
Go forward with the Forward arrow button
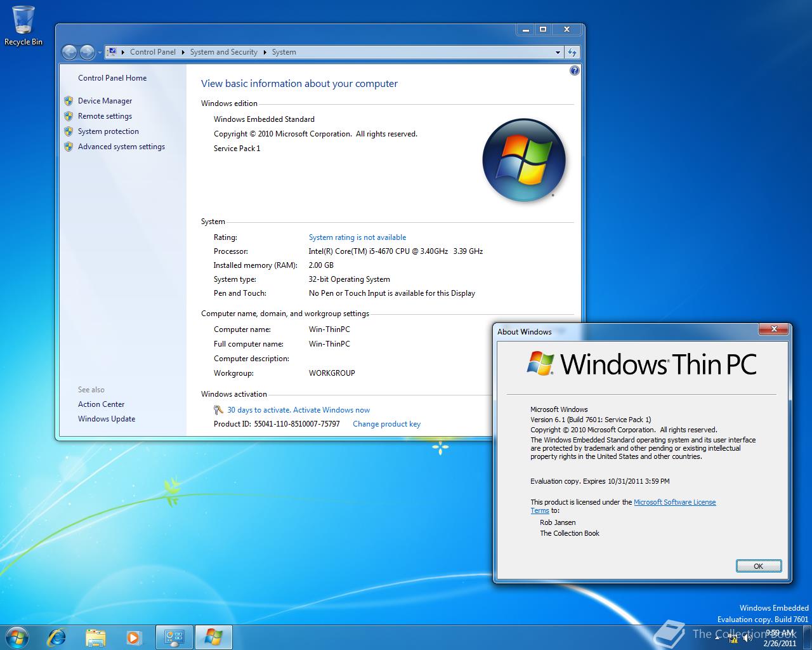[x=87, y=52]
